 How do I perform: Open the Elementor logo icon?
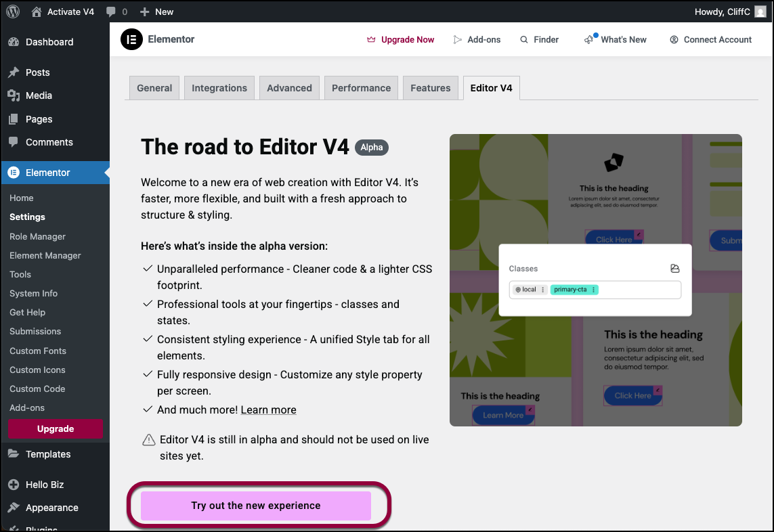tap(131, 39)
